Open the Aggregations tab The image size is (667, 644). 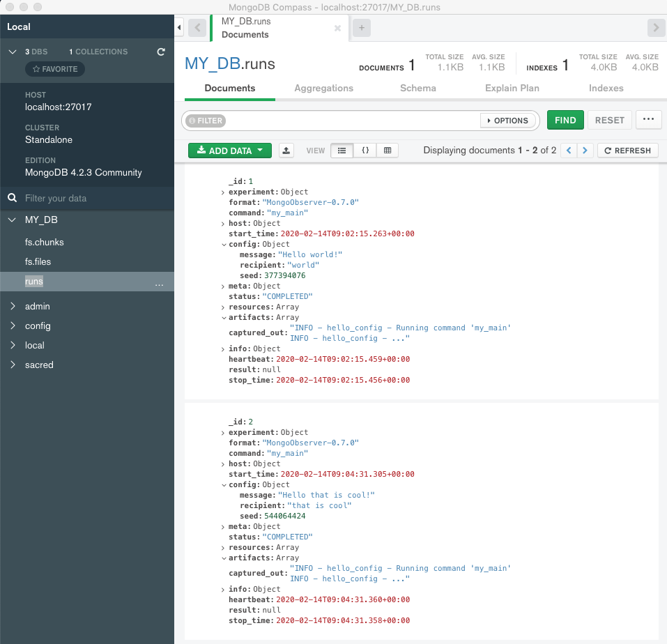point(323,88)
